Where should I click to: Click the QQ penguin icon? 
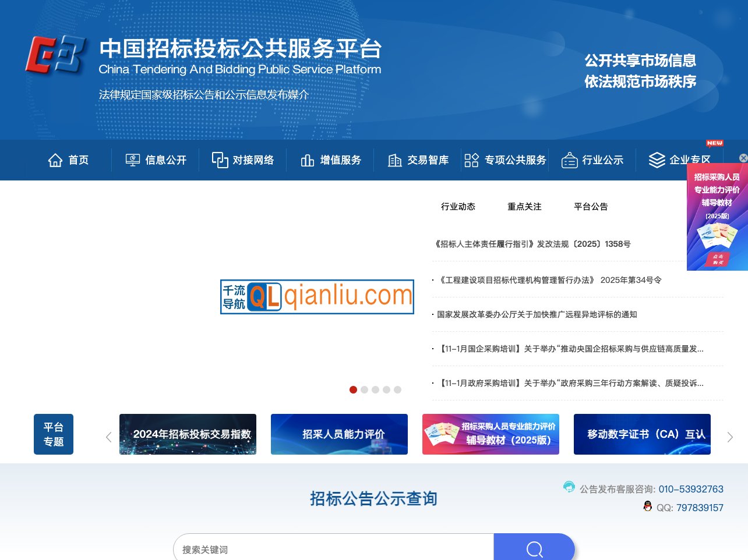pos(647,507)
